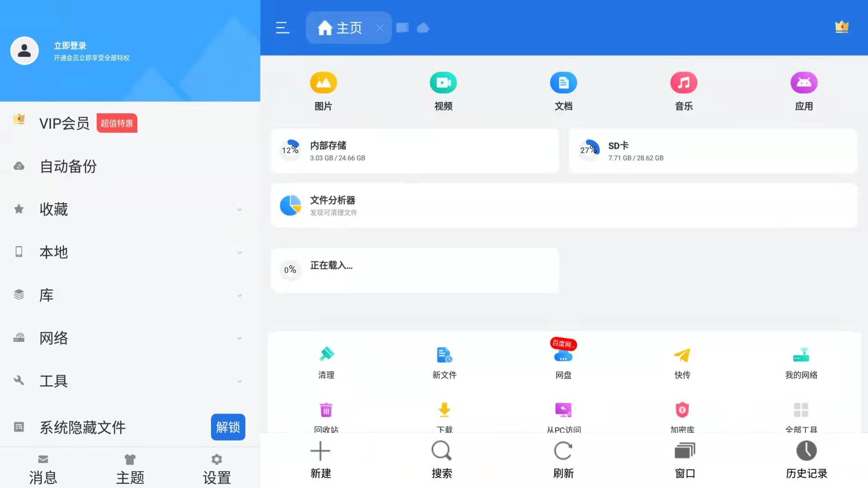Image resolution: width=868 pixels, height=488 pixels.
Task: Enable 收藏 favorites visibility
Action: pos(240,209)
